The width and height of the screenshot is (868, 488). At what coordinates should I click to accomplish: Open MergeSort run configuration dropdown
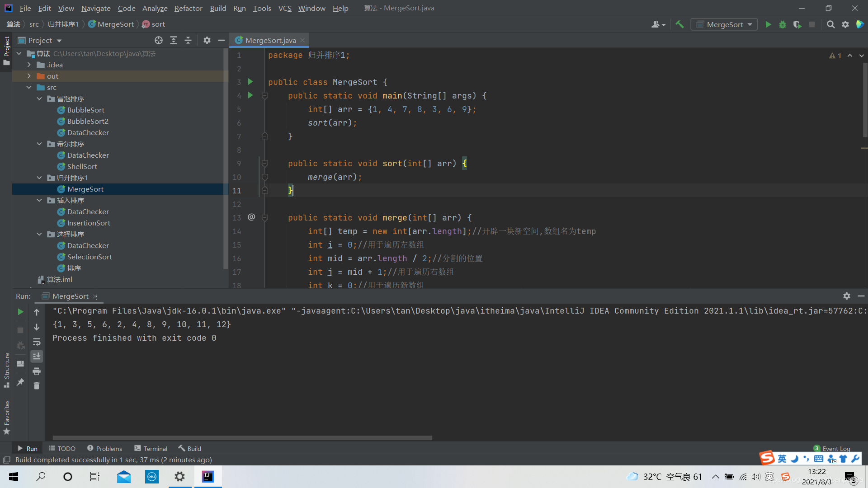(x=724, y=24)
